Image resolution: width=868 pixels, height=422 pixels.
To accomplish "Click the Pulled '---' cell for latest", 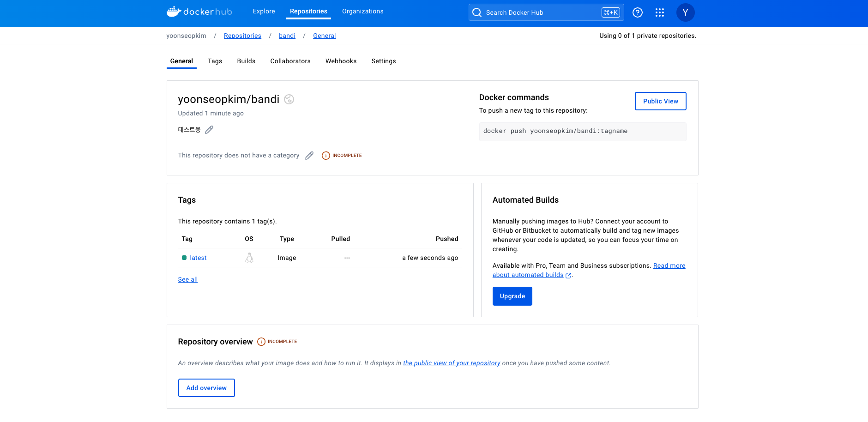I will [x=347, y=258].
